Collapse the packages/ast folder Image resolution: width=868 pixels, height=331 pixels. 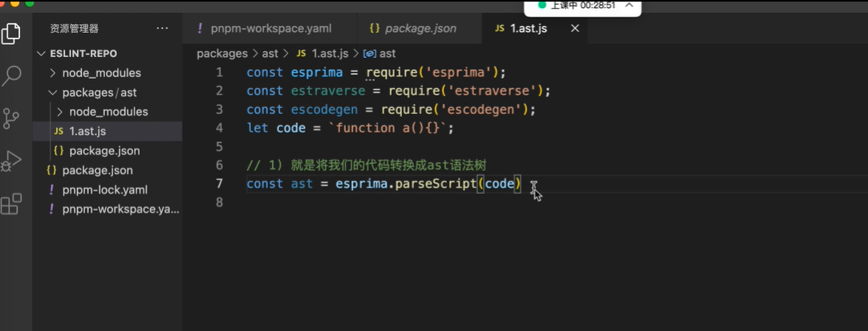pos(53,92)
